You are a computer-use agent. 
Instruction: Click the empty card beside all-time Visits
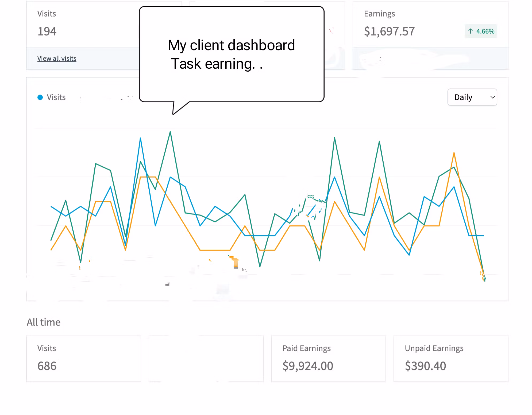coord(206,359)
